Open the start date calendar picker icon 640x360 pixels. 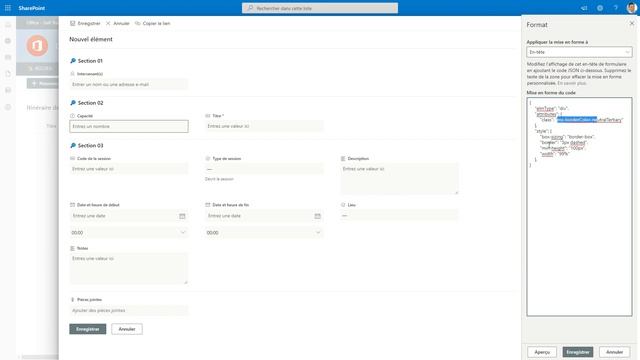click(x=182, y=216)
